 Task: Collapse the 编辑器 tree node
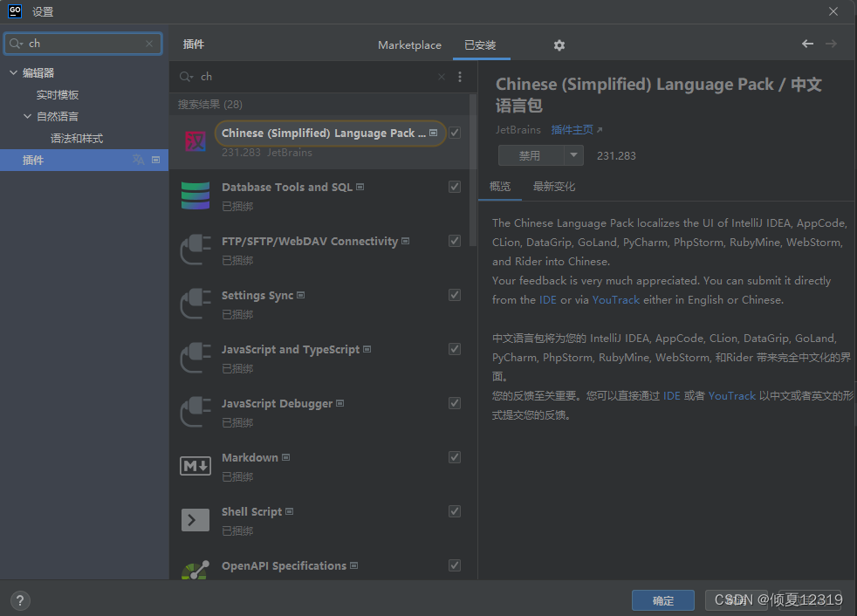(x=14, y=72)
